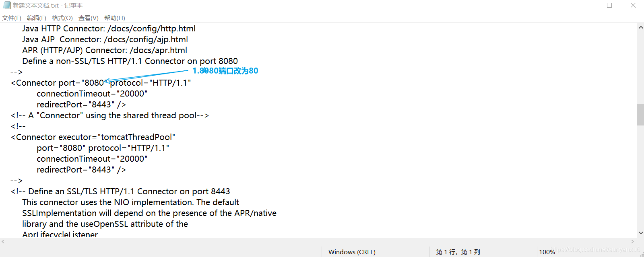
Task: Open the 格式(O) menu
Action: click(62, 18)
